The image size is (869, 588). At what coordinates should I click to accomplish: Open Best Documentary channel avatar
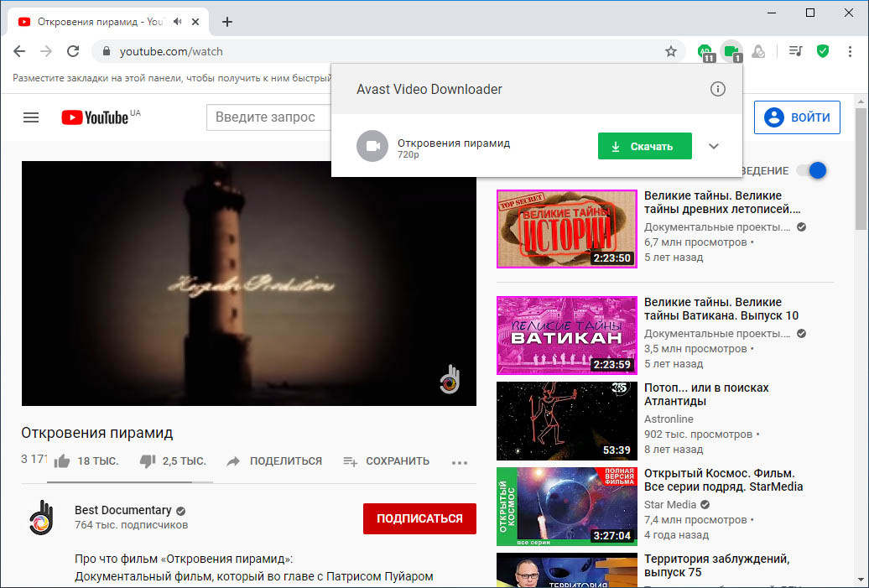pos(42,517)
